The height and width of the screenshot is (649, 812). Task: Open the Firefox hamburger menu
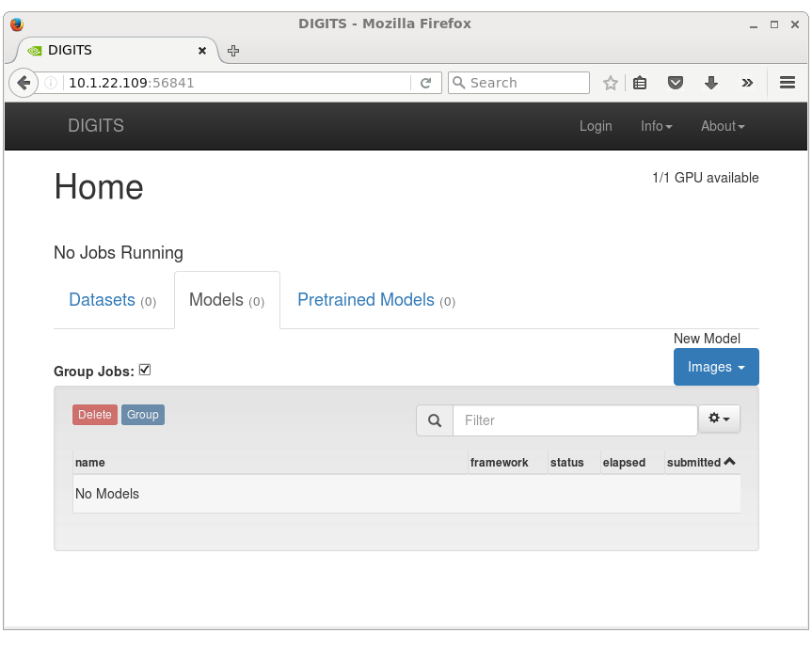point(788,83)
